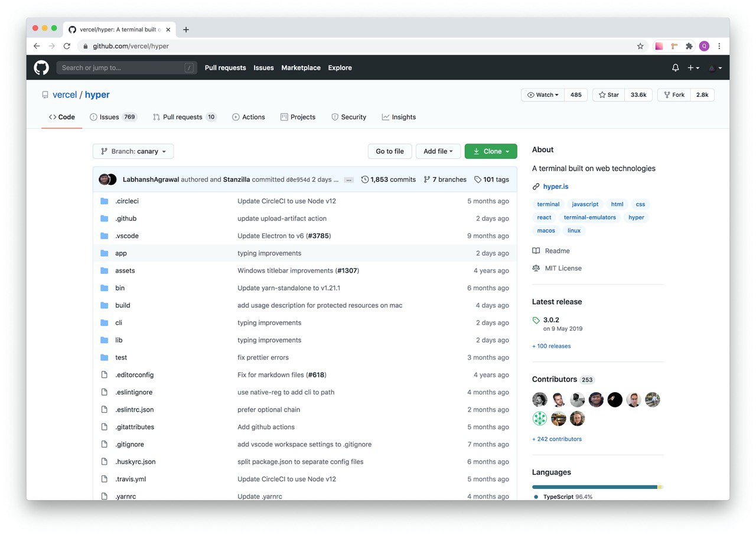This screenshot has height=535, width=756.
Task: Open the 1,853 commits link
Action: click(x=389, y=180)
